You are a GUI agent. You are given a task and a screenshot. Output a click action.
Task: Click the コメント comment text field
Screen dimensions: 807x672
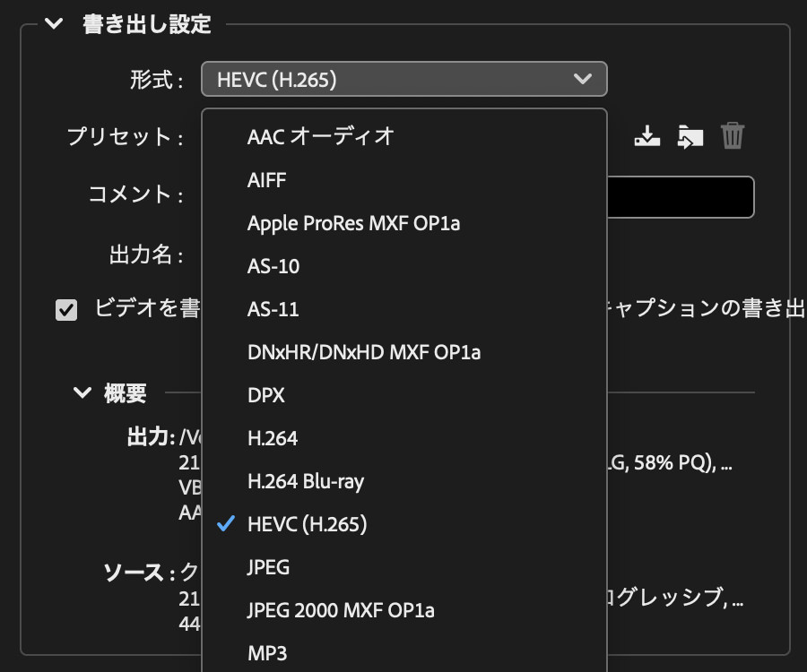tap(680, 197)
